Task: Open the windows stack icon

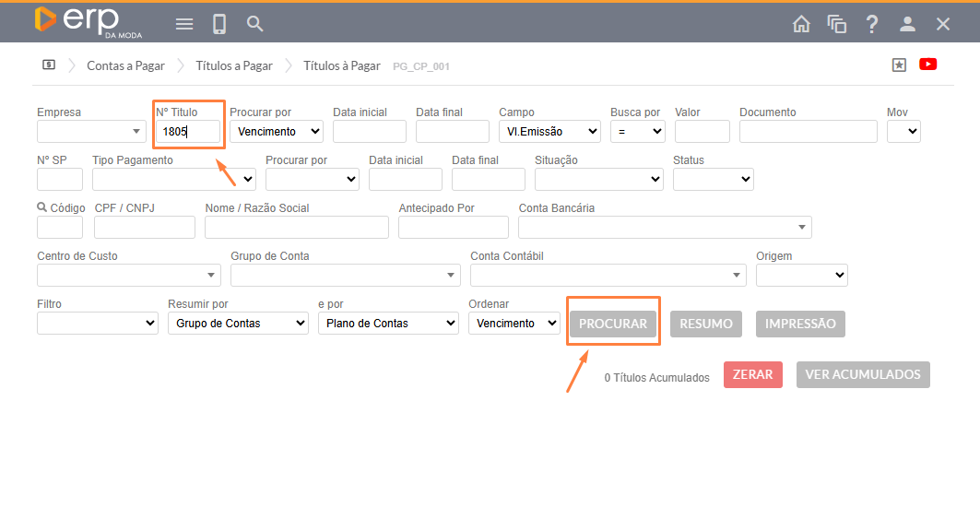Action: 837,24
